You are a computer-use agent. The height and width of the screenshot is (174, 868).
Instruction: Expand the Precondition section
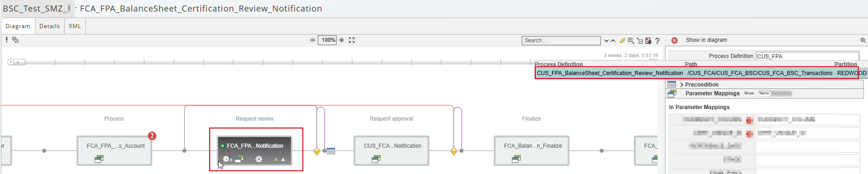coord(682,85)
